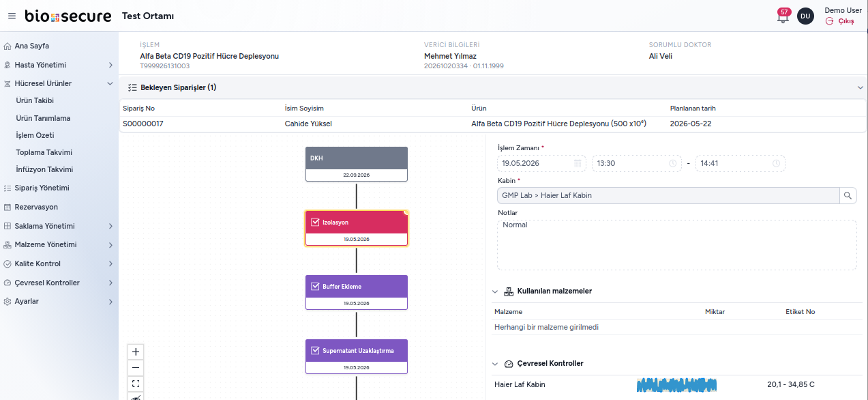
Task: Zoom out on the workflow diagram
Action: [136, 368]
